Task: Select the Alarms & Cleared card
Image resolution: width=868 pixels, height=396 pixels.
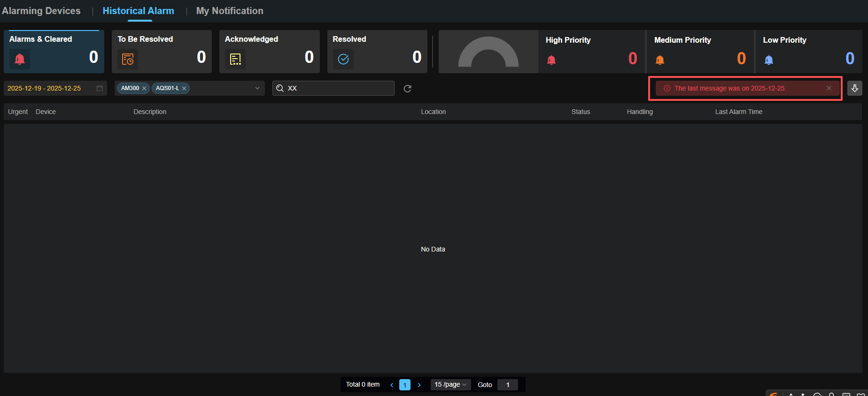Action: click(x=54, y=52)
